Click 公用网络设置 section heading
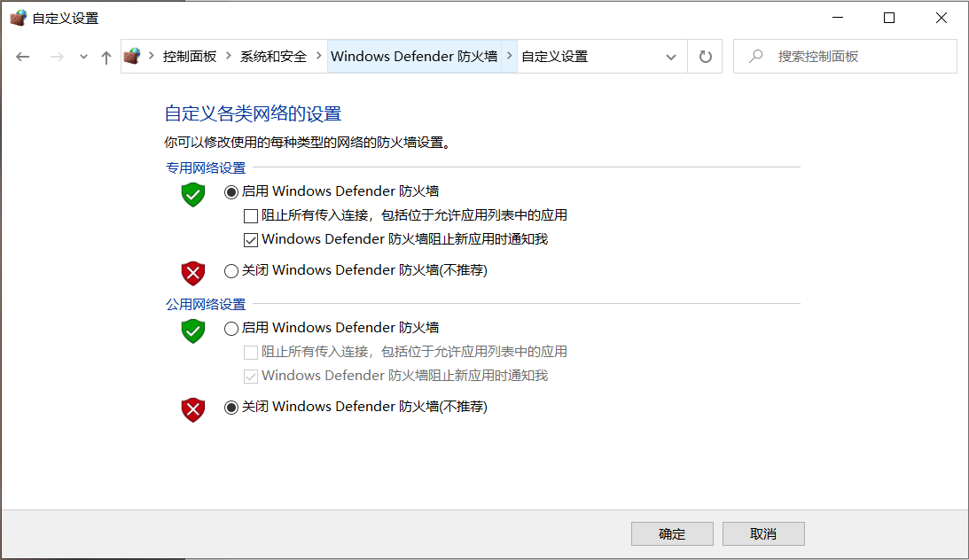 coord(206,305)
